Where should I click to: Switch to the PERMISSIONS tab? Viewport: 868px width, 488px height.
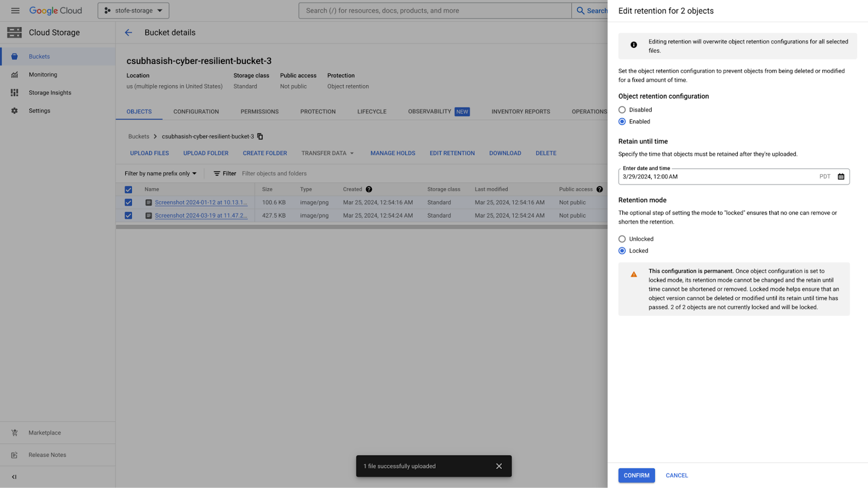click(259, 112)
